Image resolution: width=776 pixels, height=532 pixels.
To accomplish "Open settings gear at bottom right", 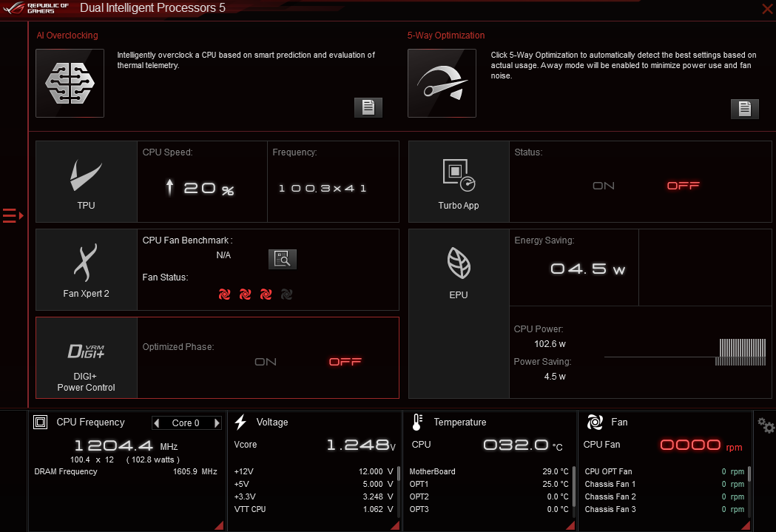I will [766, 425].
